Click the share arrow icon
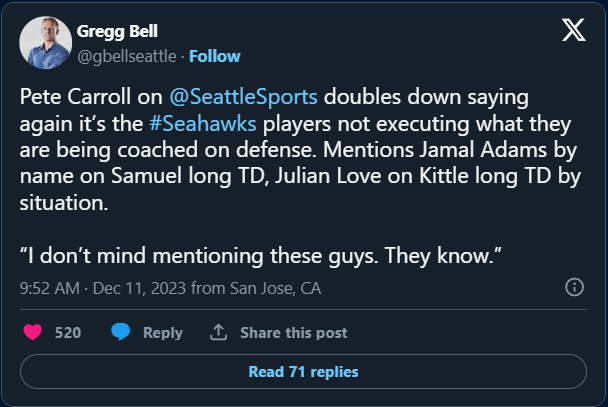Screen dimensions: 608x407 [x=218, y=332]
